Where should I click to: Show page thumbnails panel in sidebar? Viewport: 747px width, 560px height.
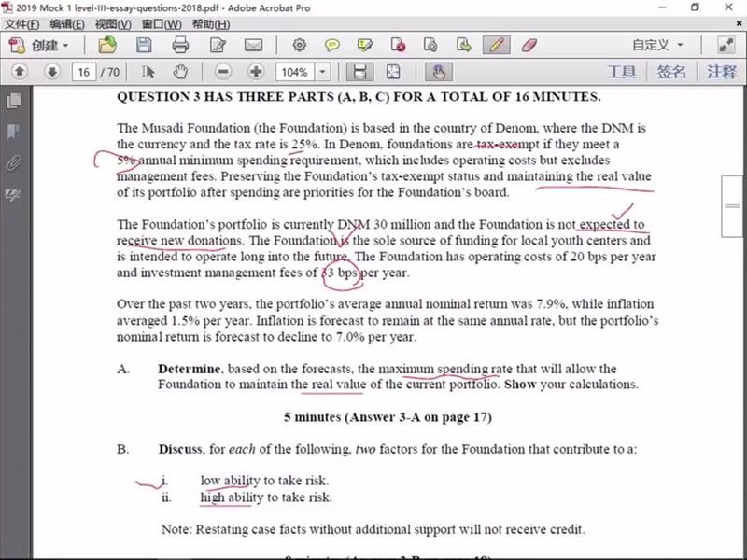pos(14,101)
